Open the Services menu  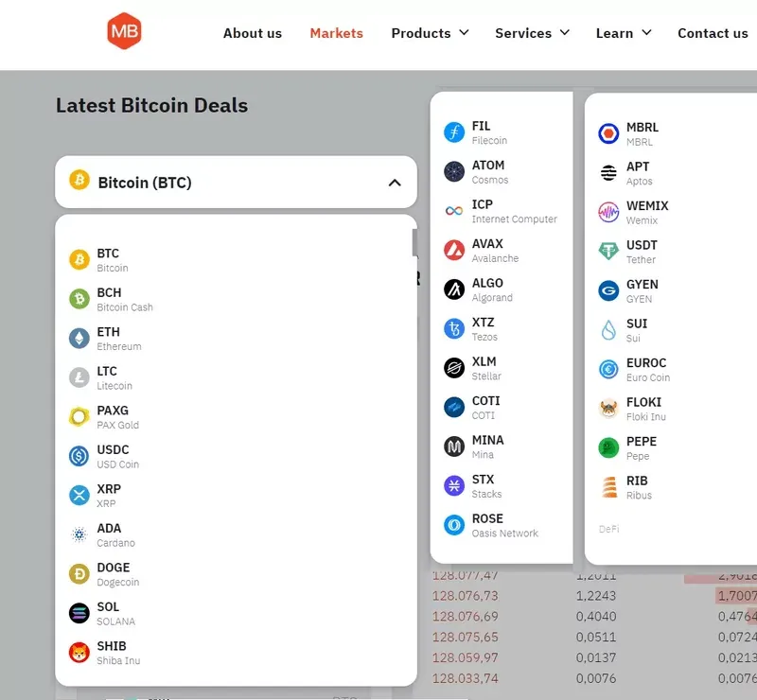(x=523, y=33)
